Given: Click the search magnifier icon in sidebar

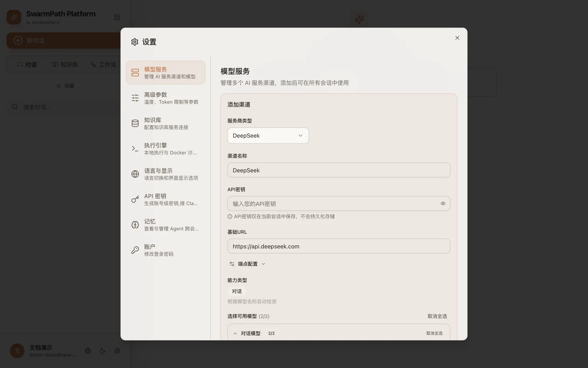Looking at the screenshot, I should pos(15,107).
